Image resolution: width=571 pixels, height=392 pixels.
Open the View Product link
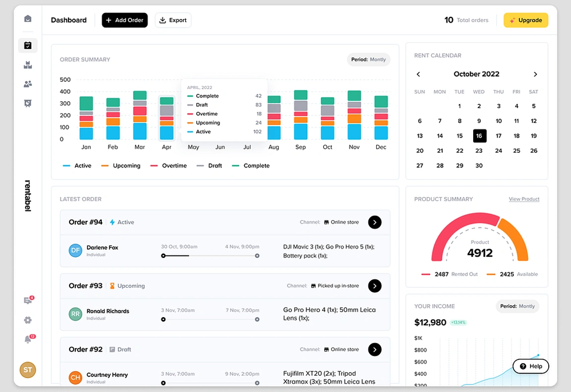(x=524, y=199)
